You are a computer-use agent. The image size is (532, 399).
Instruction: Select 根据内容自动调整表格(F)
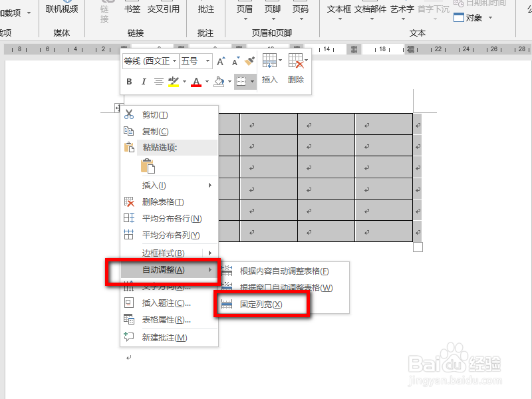click(x=285, y=271)
